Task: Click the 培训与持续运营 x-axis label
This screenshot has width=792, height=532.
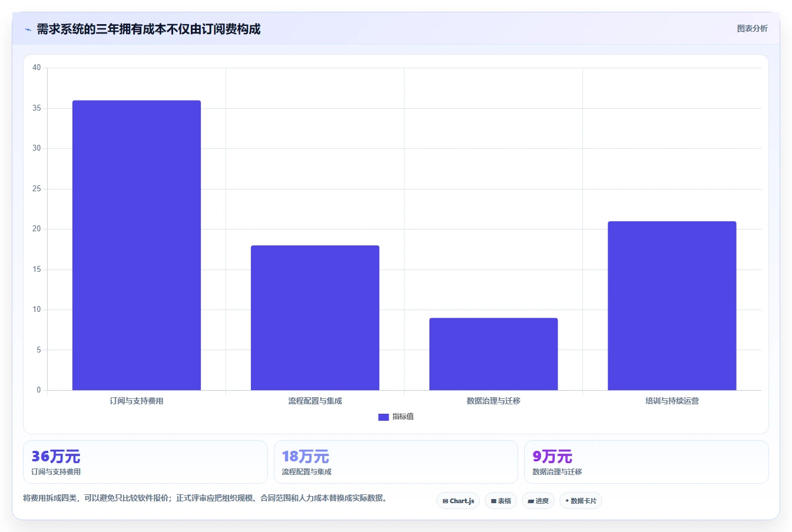Action: [672, 401]
